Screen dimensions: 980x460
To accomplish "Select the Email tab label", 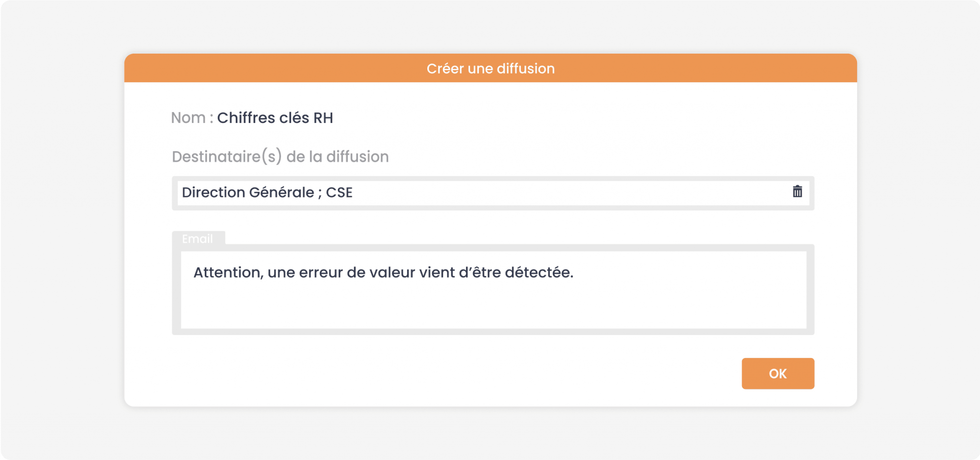I will [x=197, y=238].
